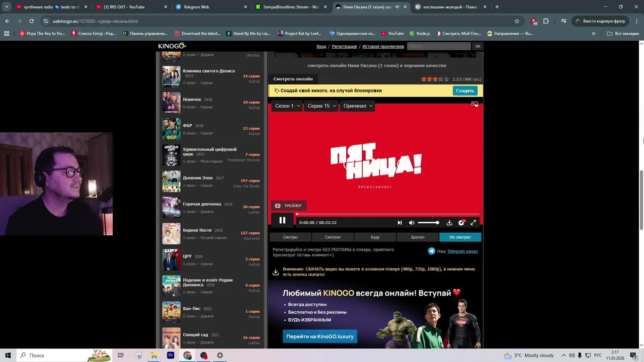Open Дневник Элен poster thumbnail
The height and width of the screenshot is (362, 644).
[171, 181]
